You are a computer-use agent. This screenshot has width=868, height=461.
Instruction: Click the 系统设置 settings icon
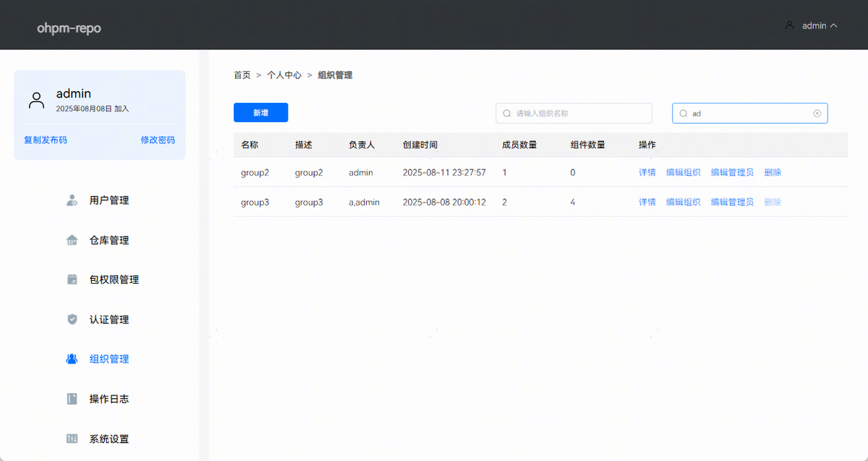click(72, 439)
